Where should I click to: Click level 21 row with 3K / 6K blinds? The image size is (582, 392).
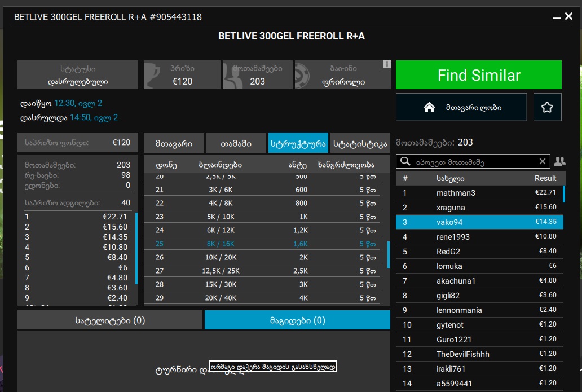click(262, 190)
